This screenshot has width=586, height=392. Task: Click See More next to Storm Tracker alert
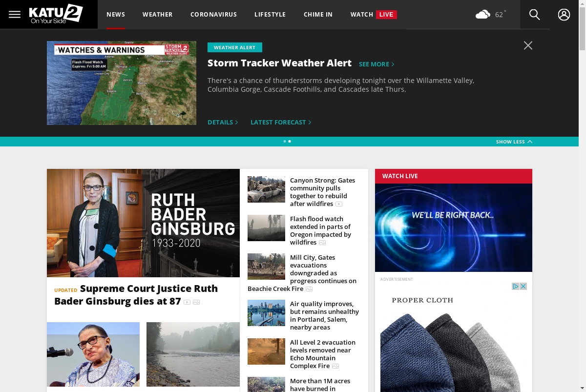point(377,64)
